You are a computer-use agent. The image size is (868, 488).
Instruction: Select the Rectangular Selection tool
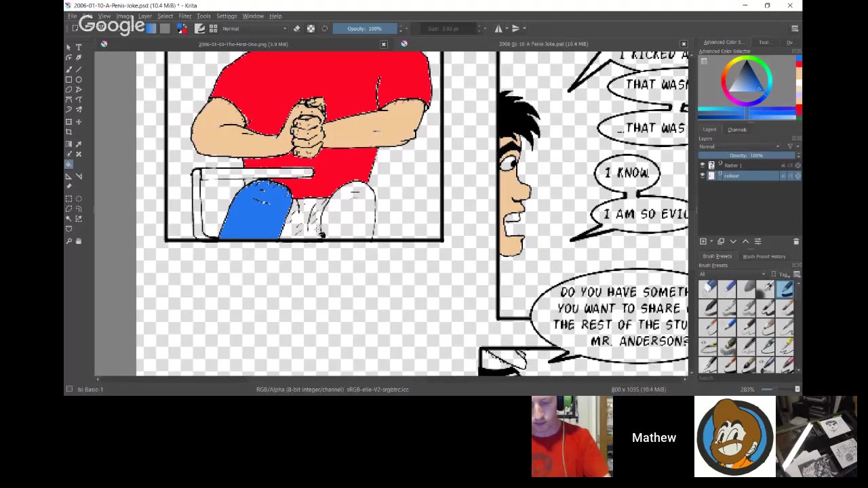tap(68, 199)
